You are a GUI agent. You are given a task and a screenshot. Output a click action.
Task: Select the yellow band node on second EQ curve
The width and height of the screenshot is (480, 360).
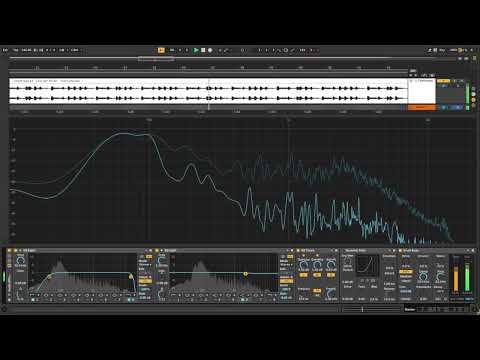coord(245,274)
